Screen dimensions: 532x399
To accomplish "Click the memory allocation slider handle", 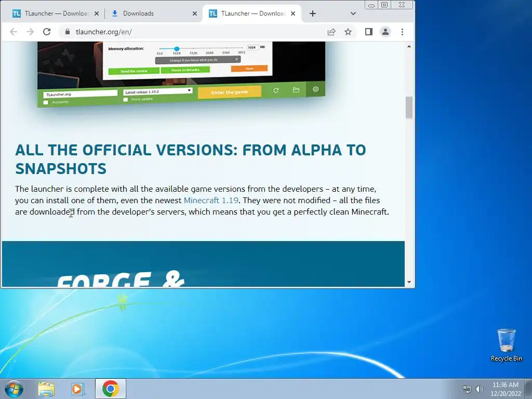I will tap(177, 49).
